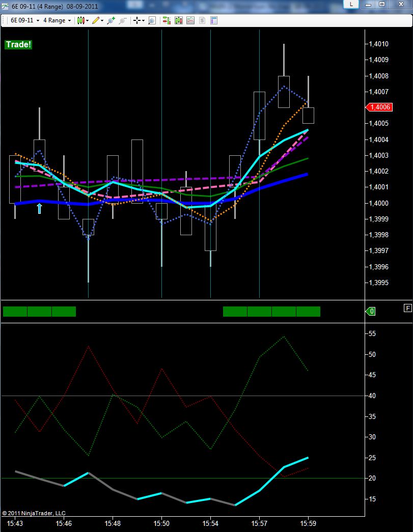This screenshot has width=413, height=532.
Task: Open the 6E 09-11 instrument selector
Action: pos(25,20)
